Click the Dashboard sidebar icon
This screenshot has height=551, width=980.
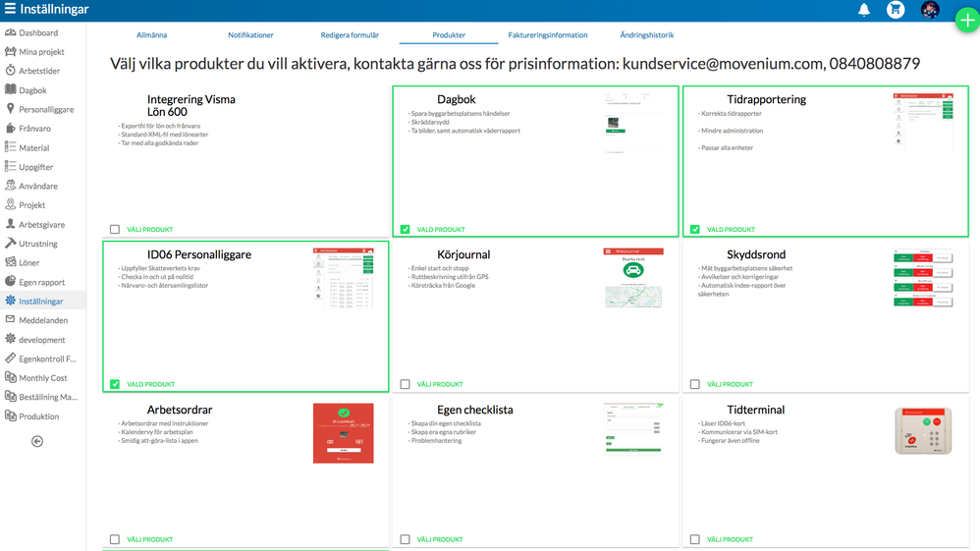[x=11, y=32]
